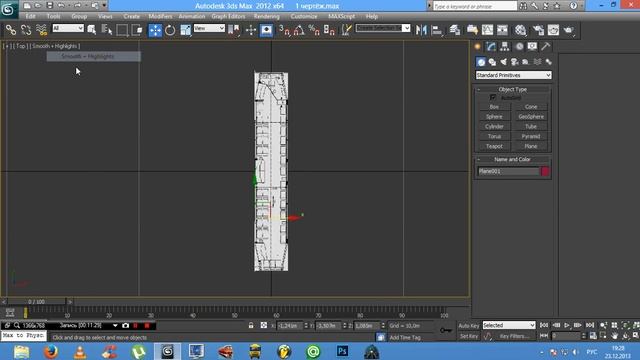Click the Sphere primitive button

[x=494, y=116]
